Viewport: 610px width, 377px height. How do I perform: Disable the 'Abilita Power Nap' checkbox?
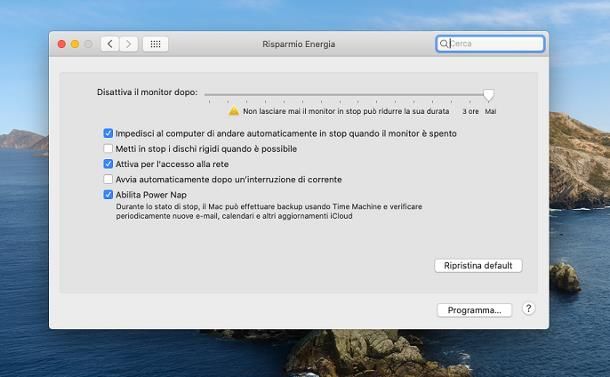click(x=108, y=195)
